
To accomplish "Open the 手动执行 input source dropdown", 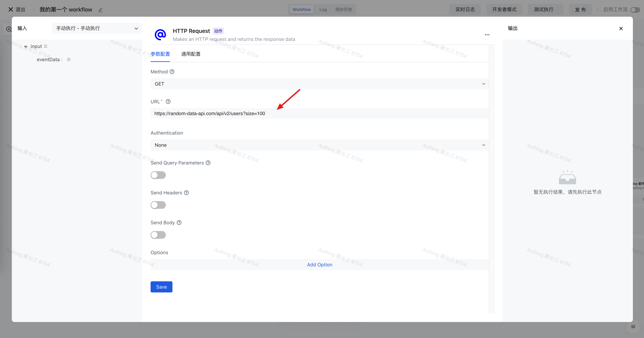I will coord(97,28).
